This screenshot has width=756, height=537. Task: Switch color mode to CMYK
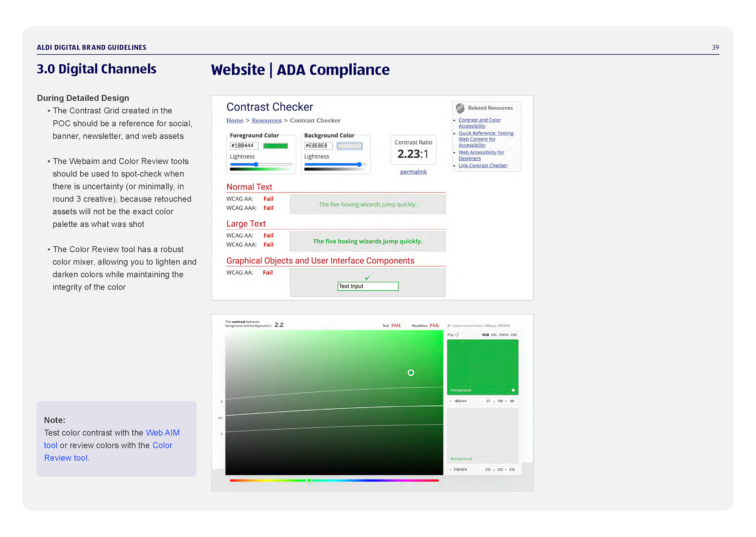point(504,335)
